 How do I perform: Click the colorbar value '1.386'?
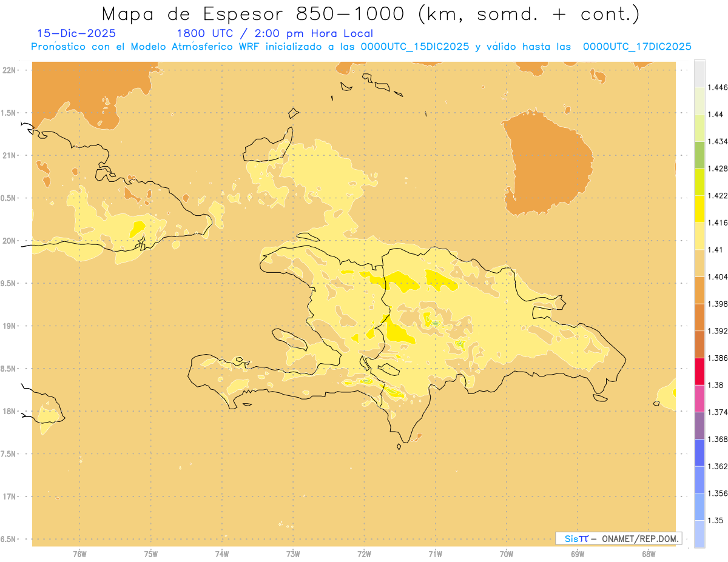[718, 358]
